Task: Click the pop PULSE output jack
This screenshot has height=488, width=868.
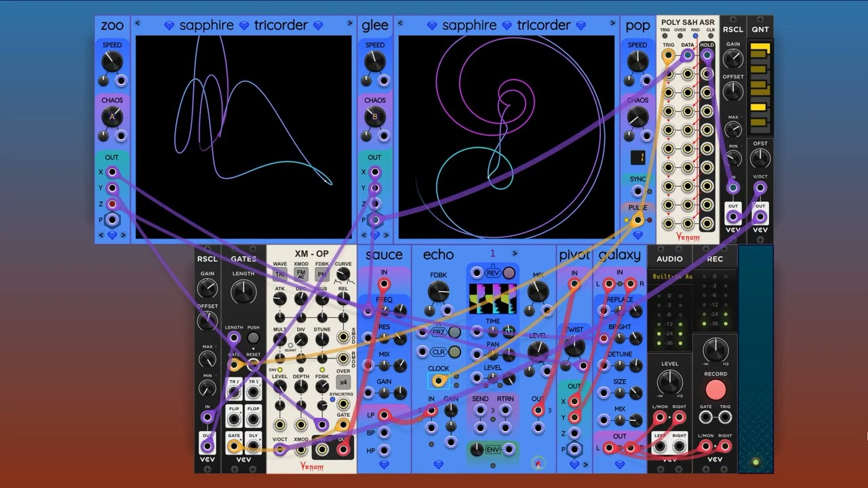Action: pyautogui.click(x=637, y=220)
